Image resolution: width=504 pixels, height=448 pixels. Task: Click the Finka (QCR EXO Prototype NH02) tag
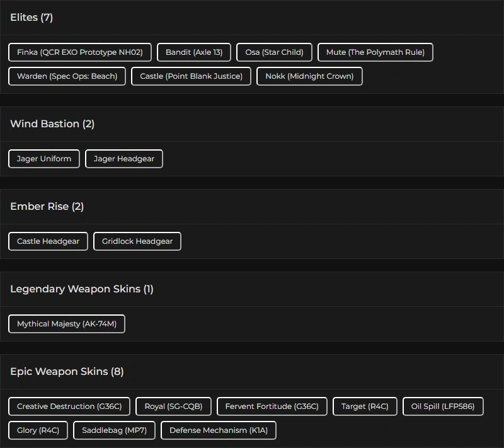pos(80,52)
